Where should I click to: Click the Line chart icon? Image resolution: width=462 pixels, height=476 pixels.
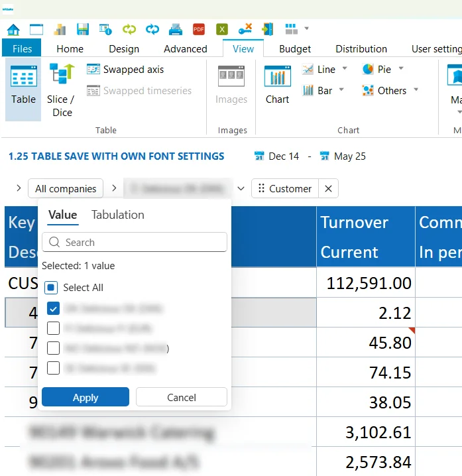click(308, 70)
